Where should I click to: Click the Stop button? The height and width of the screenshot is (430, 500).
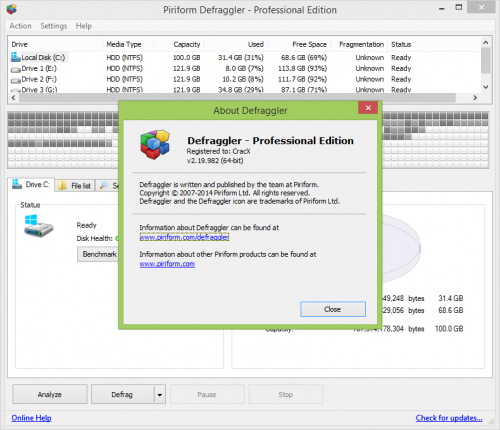coord(286,395)
